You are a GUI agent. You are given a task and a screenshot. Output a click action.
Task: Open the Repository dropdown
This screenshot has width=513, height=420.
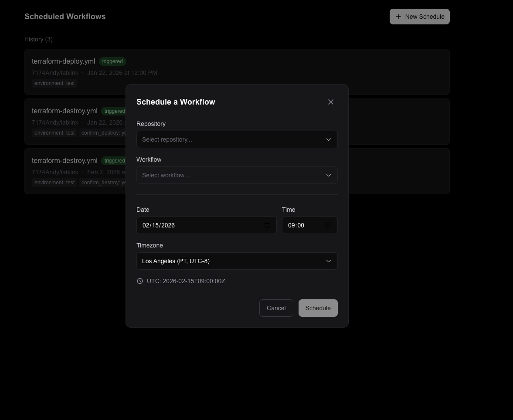pyautogui.click(x=237, y=139)
